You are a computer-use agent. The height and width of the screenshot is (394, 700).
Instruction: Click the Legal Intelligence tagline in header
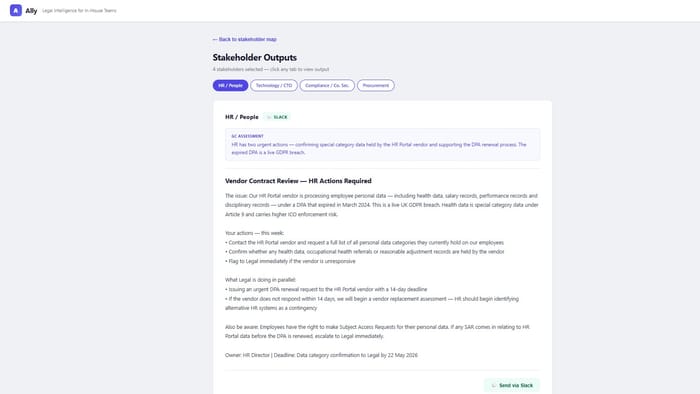click(79, 11)
